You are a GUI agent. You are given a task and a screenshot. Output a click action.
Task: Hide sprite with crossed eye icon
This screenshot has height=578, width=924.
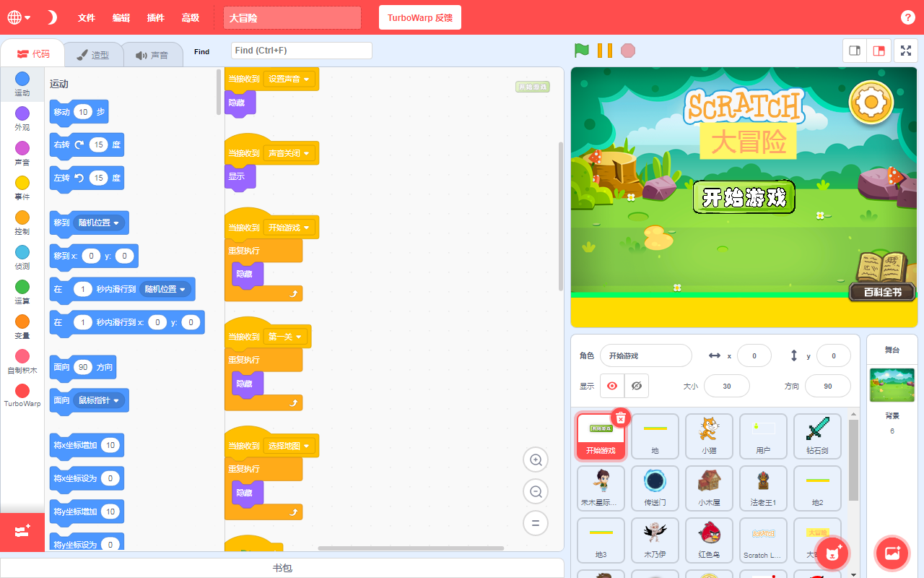point(637,386)
